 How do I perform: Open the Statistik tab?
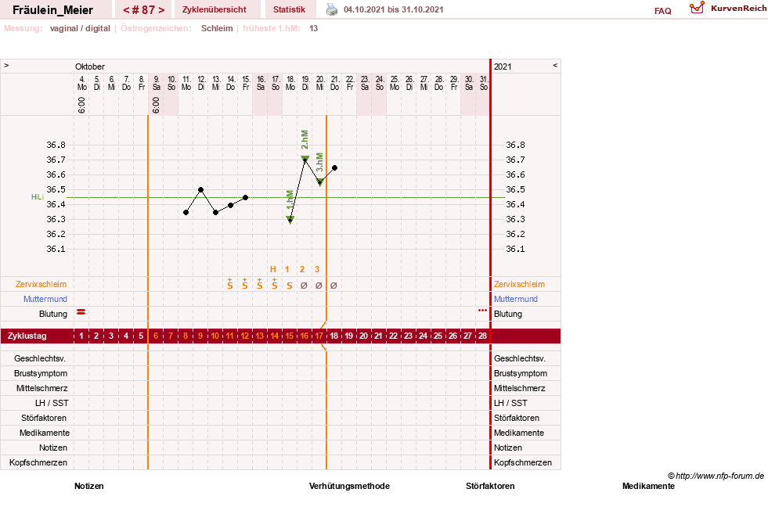[x=289, y=9]
